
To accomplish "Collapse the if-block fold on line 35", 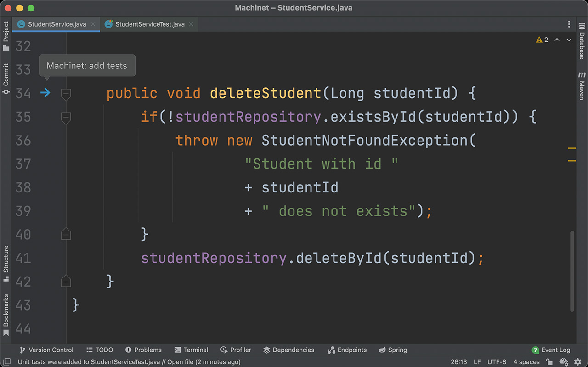I will pyautogui.click(x=66, y=118).
